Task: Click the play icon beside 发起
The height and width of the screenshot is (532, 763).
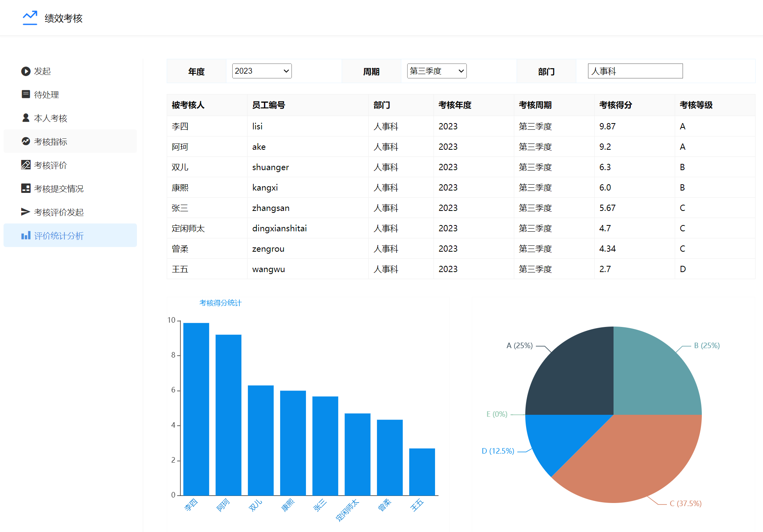Action: click(x=26, y=71)
